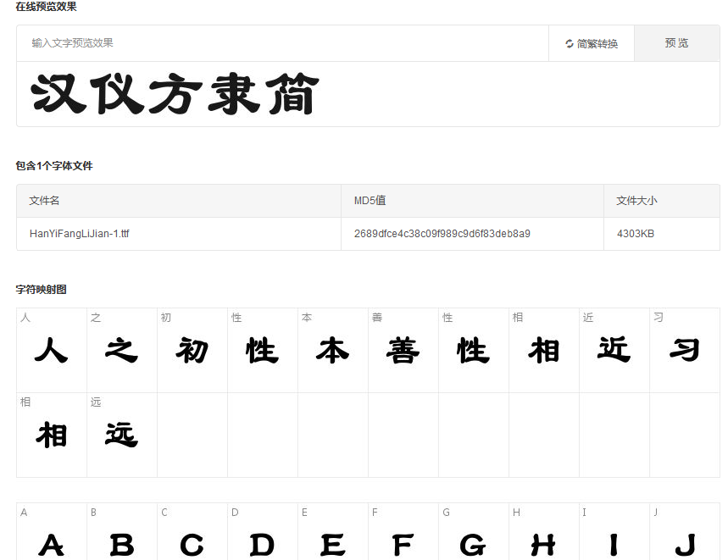This screenshot has width=728, height=560.
Task: Click the letter D glyph cell
Action: pyautogui.click(x=263, y=532)
